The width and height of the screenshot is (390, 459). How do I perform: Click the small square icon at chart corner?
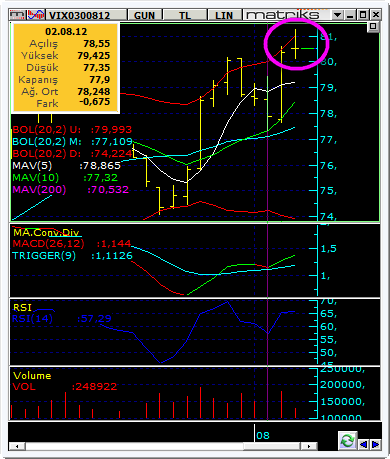tap(373, 26)
